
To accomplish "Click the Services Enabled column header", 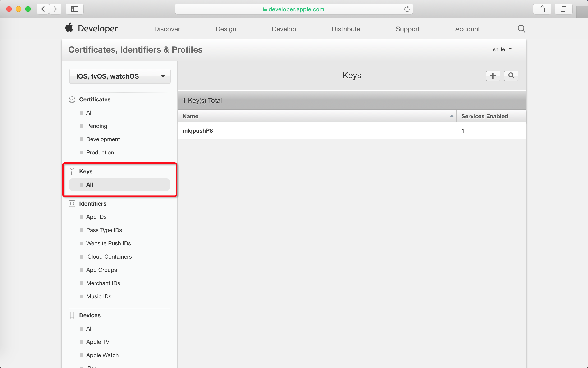I will 491,116.
